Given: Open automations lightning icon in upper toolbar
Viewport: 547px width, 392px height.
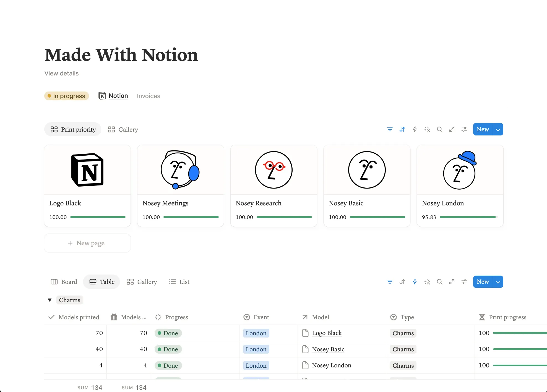Looking at the screenshot, I should click(415, 129).
